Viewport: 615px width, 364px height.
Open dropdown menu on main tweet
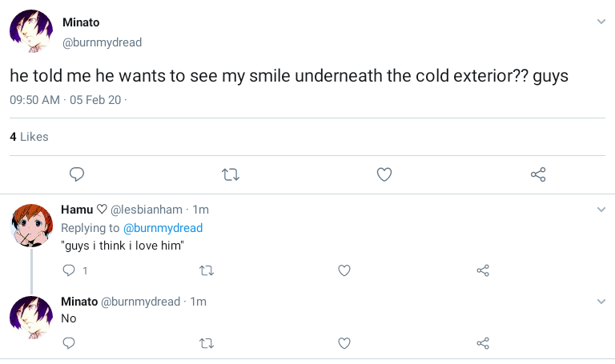(601, 22)
